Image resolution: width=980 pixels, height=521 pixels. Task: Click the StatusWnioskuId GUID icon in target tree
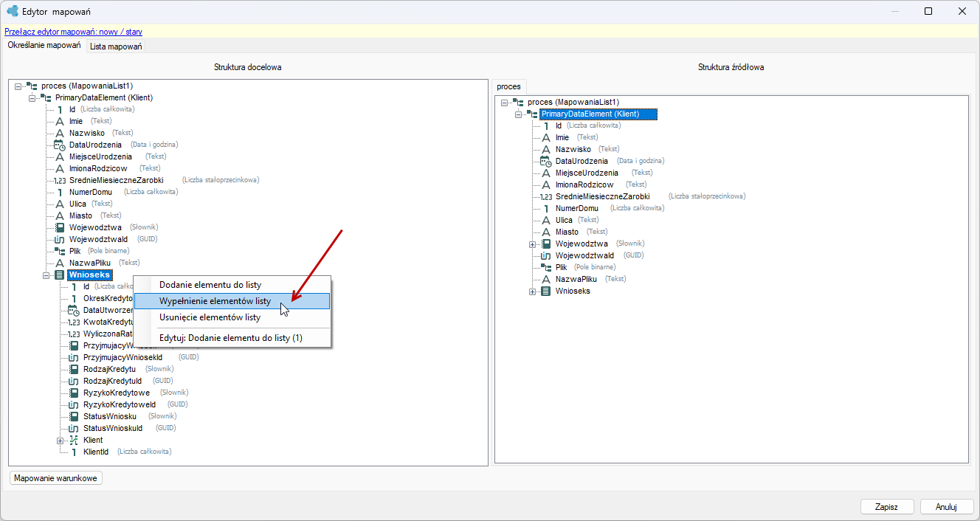[x=75, y=428]
